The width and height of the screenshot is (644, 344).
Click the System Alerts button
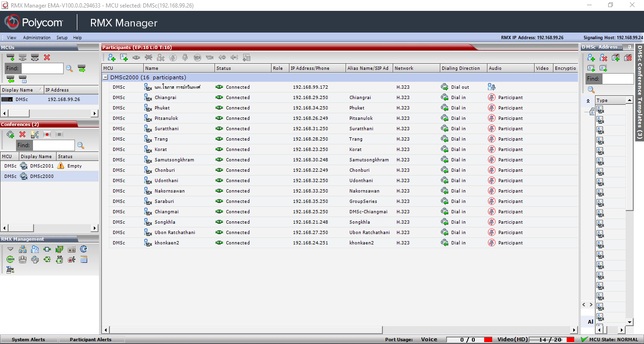click(x=28, y=340)
